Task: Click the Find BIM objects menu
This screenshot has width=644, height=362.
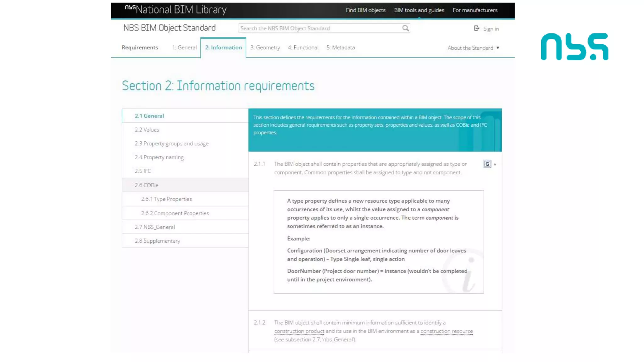Action: pos(365,10)
